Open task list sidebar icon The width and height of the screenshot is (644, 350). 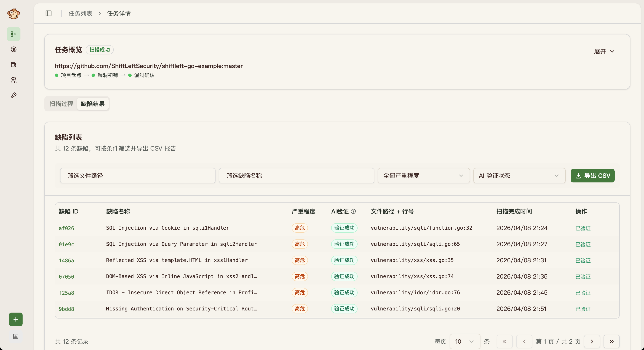13,34
